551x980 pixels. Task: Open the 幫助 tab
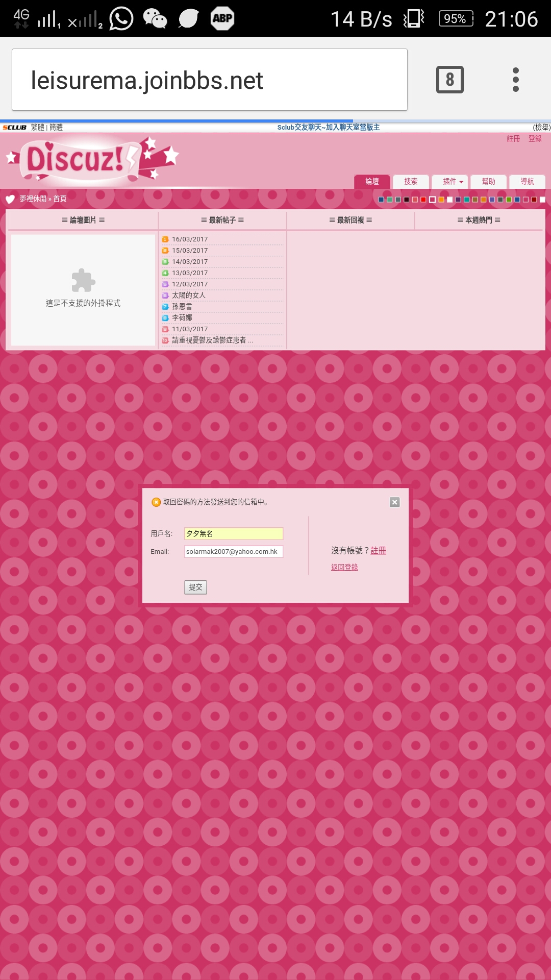point(488,182)
